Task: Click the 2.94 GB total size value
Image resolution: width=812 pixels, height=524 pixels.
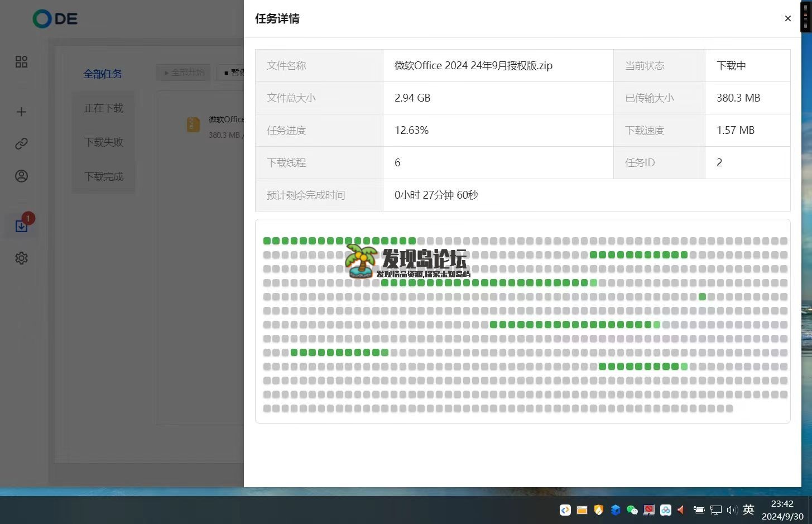Action: click(412, 98)
